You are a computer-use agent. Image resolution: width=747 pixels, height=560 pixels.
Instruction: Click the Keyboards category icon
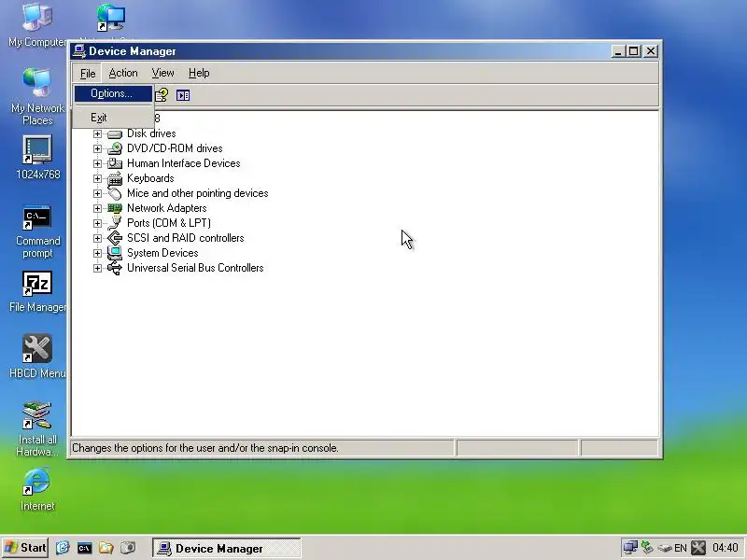tap(114, 178)
